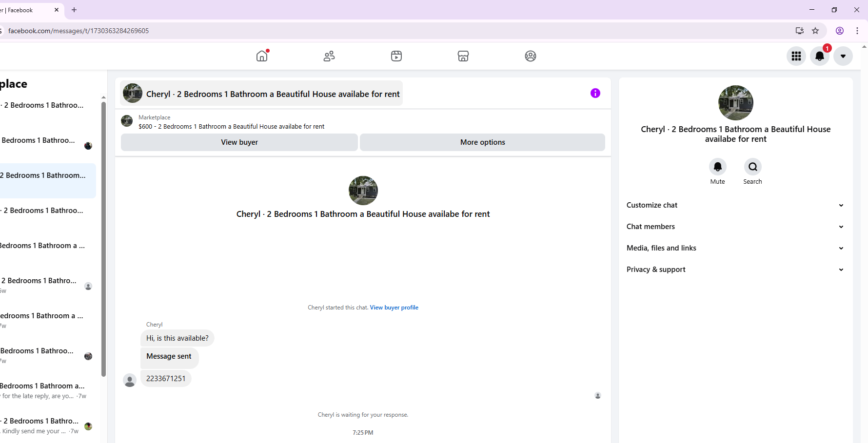Open a new browser tab
Viewport: 868px width, 443px height.
tap(74, 10)
